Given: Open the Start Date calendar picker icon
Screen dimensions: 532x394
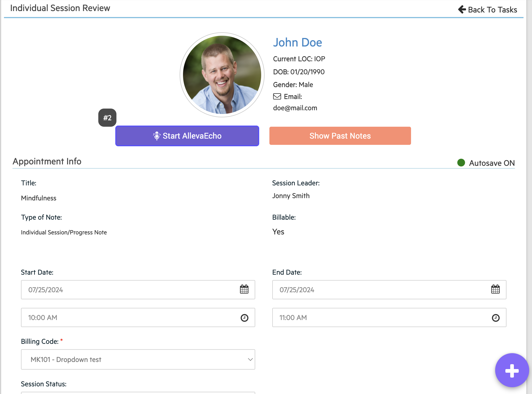Looking at the screenshot, I should click(x=244, y=289).
